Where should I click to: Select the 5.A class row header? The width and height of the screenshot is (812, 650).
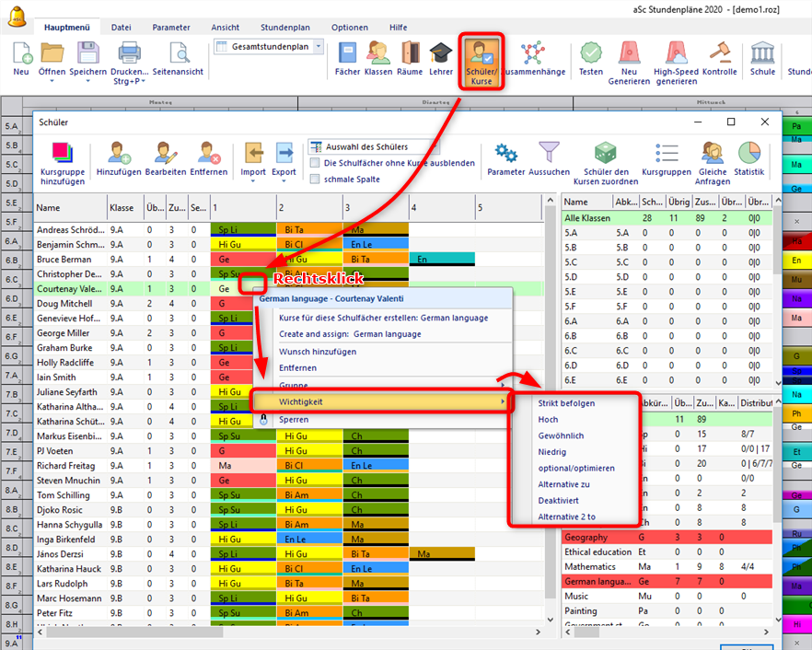tap(11, 127)
